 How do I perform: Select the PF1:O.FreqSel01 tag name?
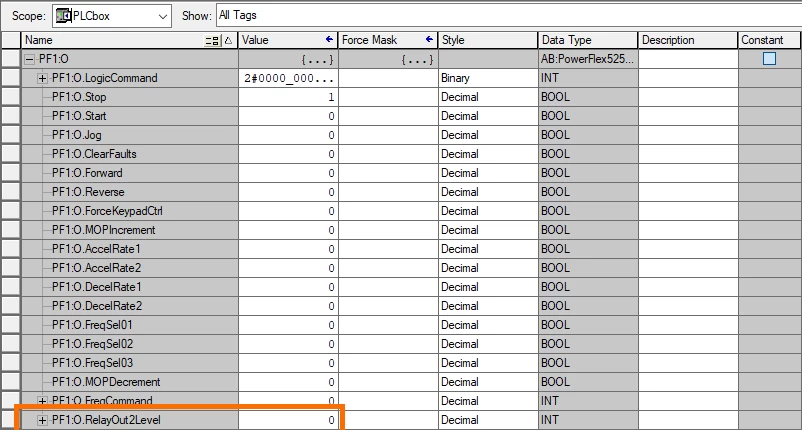[x=92, y=325]
